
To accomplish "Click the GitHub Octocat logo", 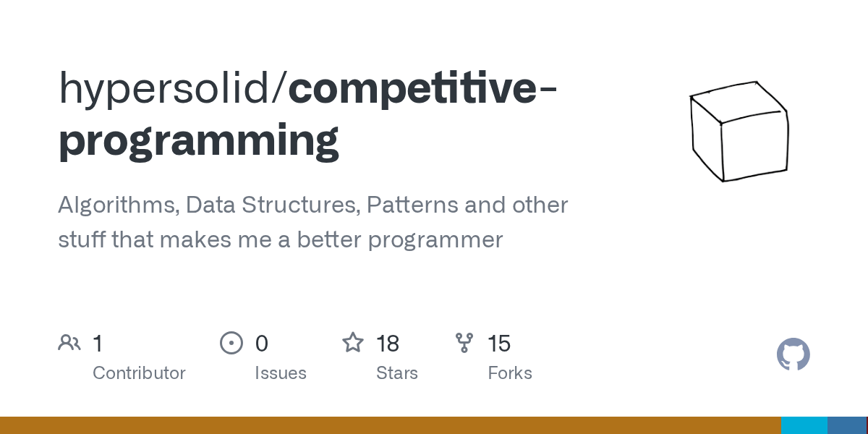I will 793,354.
